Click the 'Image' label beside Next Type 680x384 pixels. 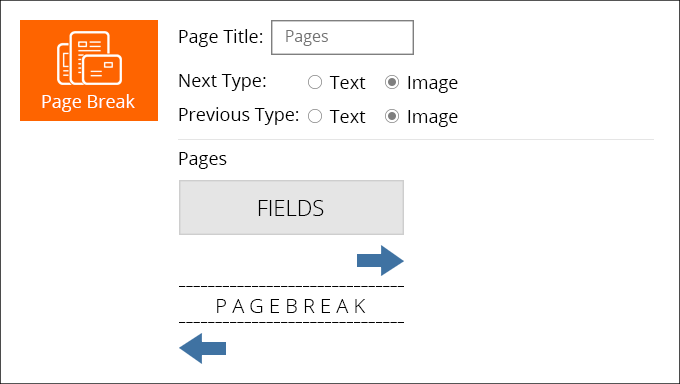pyautogui.click(x=432, y=82)
